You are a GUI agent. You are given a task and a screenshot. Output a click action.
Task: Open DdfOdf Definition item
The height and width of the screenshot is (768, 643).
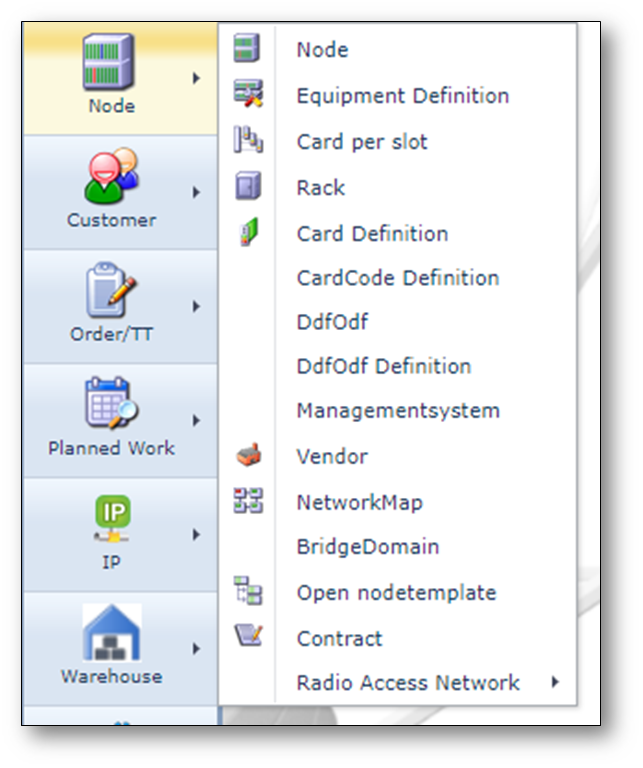point(383,366)
